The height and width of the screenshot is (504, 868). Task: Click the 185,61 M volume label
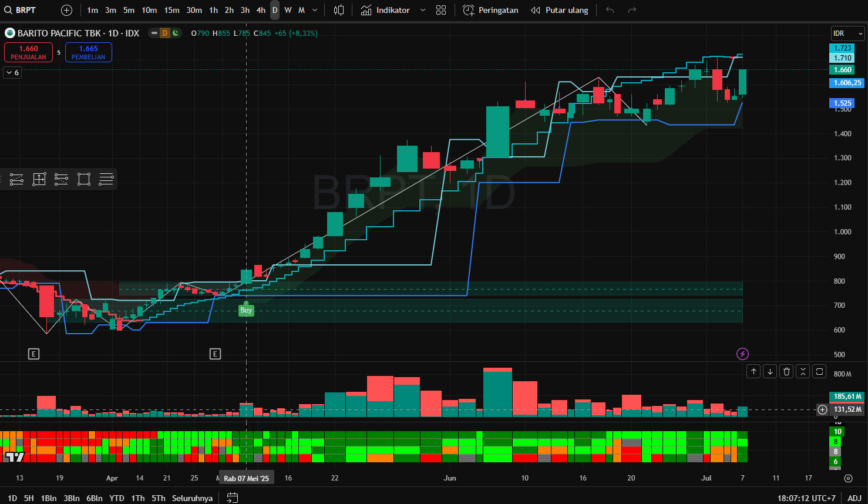point(847,397)
